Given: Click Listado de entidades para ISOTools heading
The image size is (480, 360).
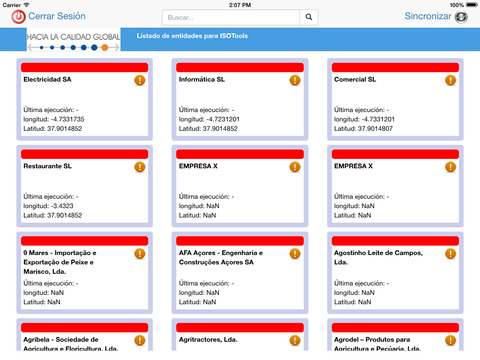Looking at the screenshot, I should pos(192,36).
